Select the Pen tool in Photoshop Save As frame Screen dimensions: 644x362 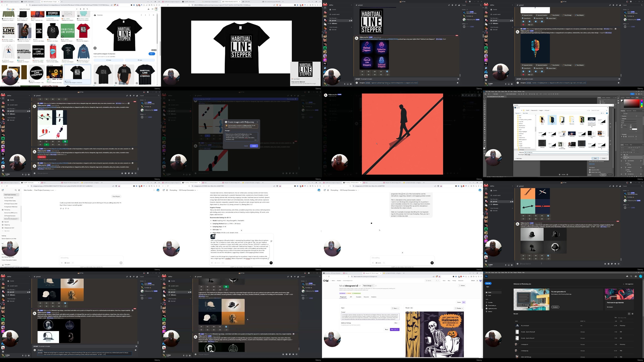click(484, 132)
